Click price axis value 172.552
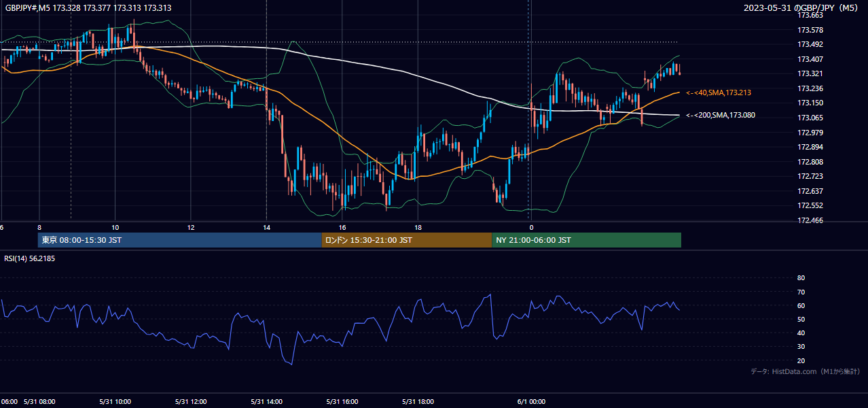The image size is (868, 408). click(x=810, y=205)
